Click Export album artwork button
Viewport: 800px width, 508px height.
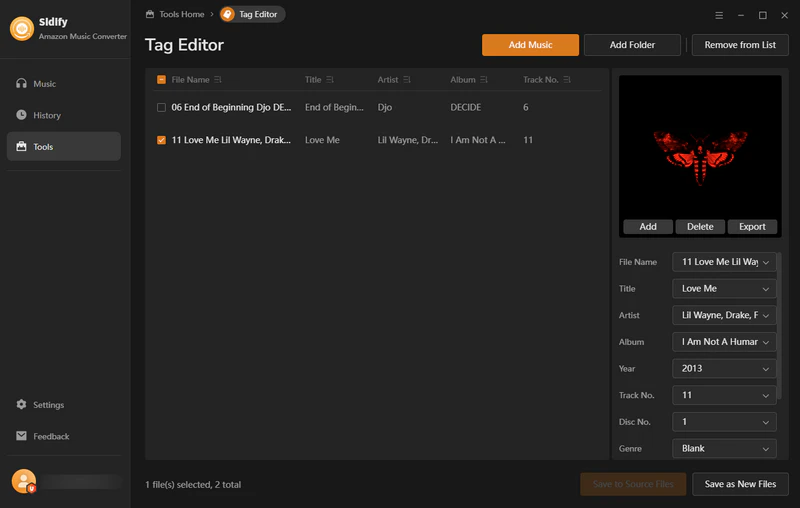click(752, 226)
